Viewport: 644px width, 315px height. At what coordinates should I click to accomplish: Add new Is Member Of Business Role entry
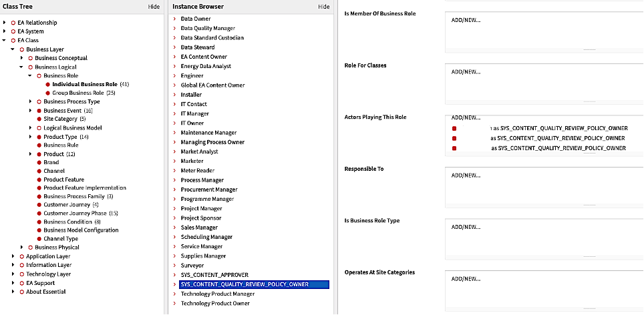[x=466, y=20]
